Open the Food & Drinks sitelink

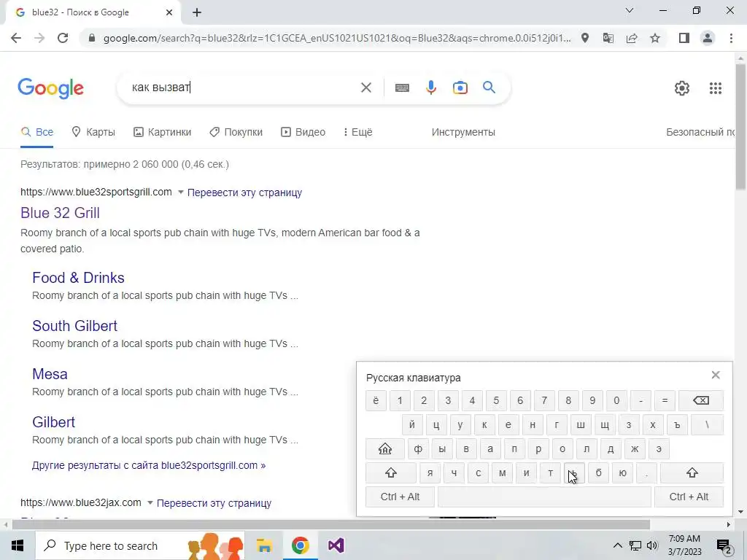(78, 278)
